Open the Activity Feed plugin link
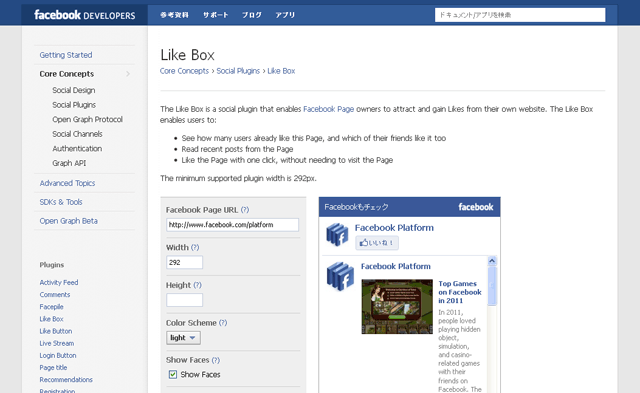This screenshot has height=393, width=640. point(59,282)
